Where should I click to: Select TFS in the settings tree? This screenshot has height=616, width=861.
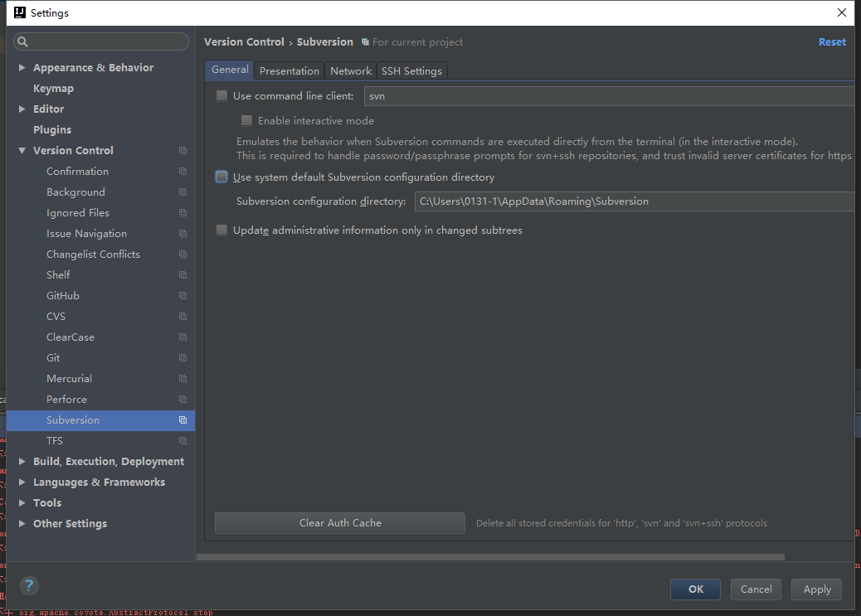click(55, 441)
